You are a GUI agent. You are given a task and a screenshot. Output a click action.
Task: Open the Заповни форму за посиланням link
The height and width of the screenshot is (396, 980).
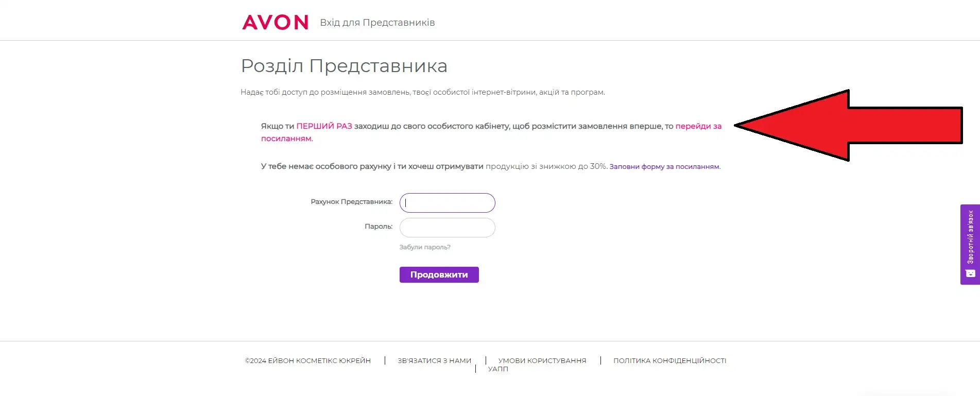pyautogui.click(x=664, y=166)
